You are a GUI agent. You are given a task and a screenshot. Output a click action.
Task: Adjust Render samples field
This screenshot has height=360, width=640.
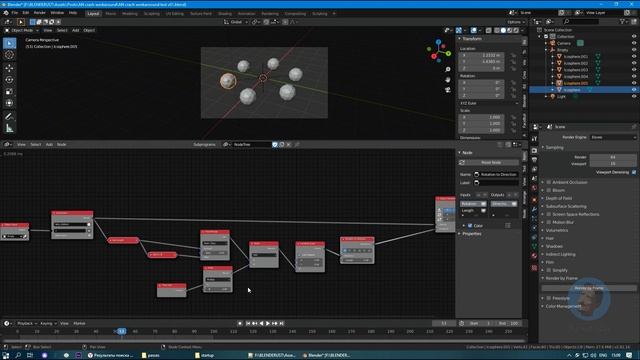point(613,157)
